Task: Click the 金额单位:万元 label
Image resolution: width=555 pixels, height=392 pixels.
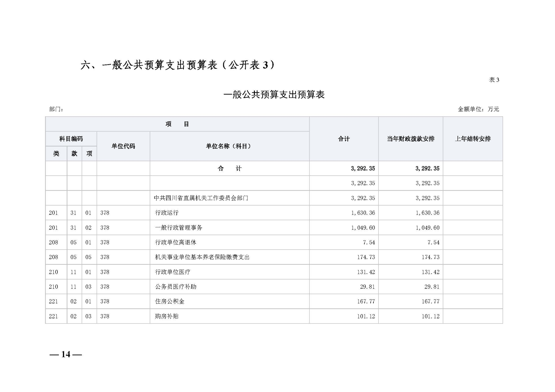Action: (x=478, y=109)
